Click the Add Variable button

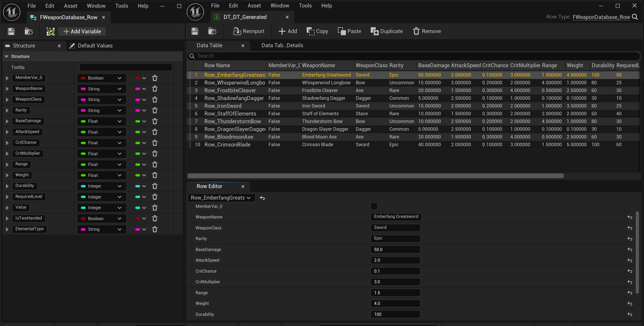pos(82,31)
